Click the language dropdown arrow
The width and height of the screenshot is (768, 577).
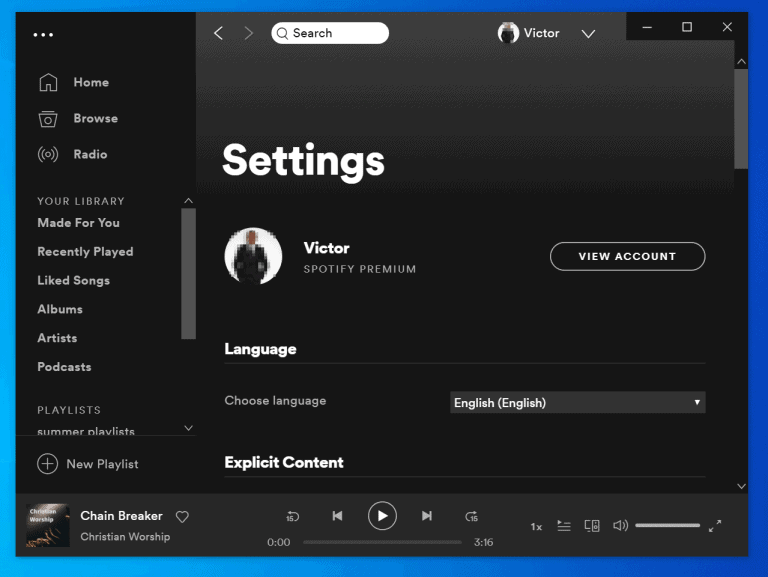(696, 403)
